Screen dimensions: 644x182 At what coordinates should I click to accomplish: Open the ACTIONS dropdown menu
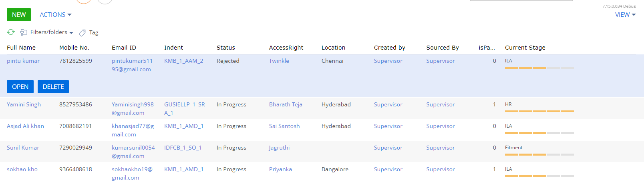(56, 14)
